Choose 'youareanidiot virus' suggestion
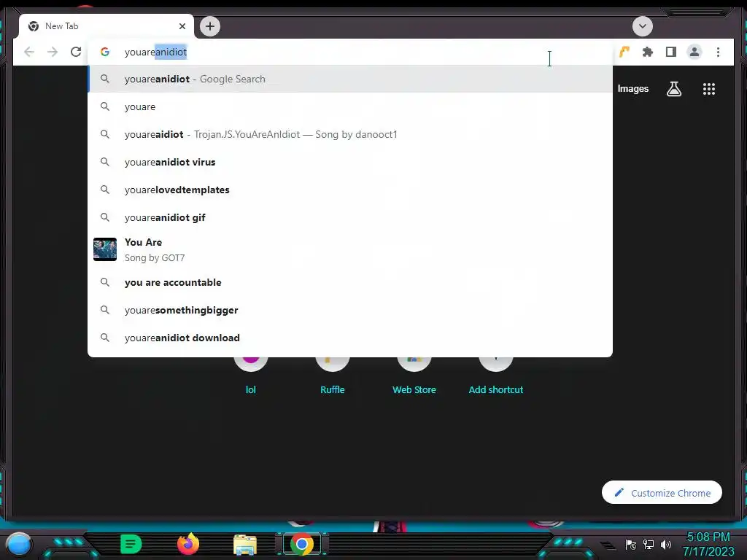Viewport: 747px width, 560px height. click(x=350, y=162)
